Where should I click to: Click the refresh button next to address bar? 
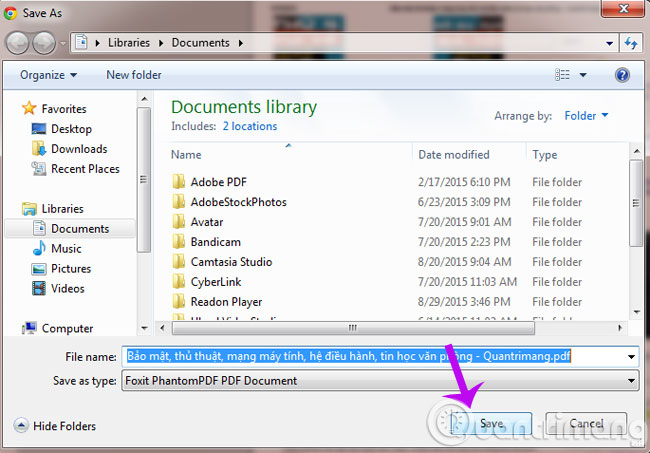(x=631, y=43)
